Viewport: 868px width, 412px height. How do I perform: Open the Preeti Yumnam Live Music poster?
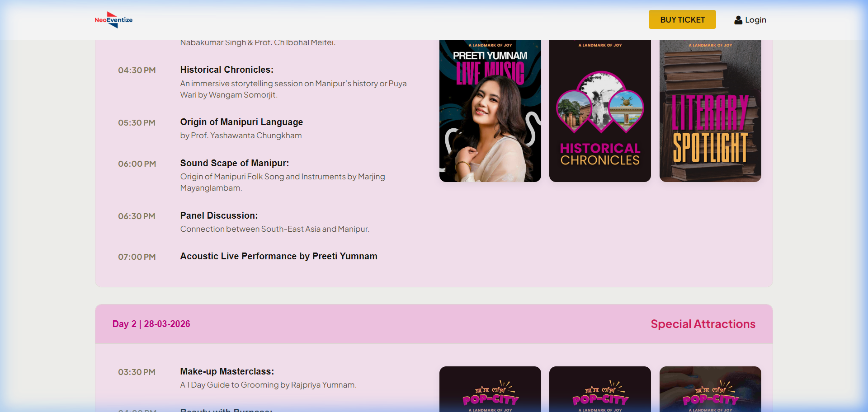coord(490,111)
